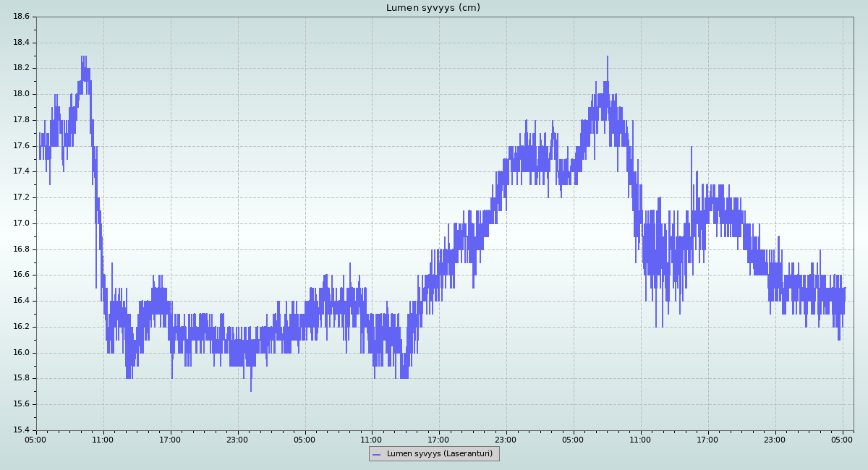Select the last 23:00 x-axis label
868x470 pixels.
(x=775, y=440)
